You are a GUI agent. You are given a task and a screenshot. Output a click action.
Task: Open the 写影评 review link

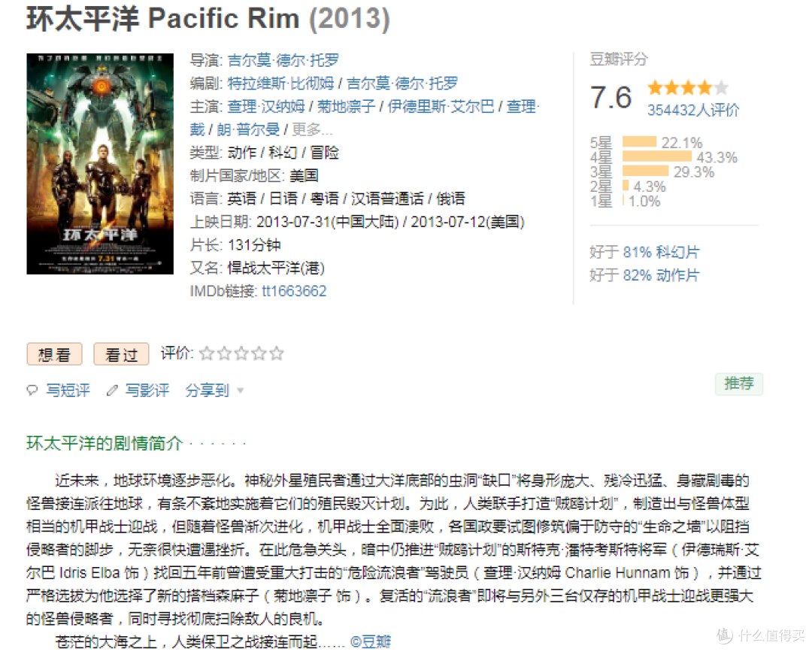point(147,390)
